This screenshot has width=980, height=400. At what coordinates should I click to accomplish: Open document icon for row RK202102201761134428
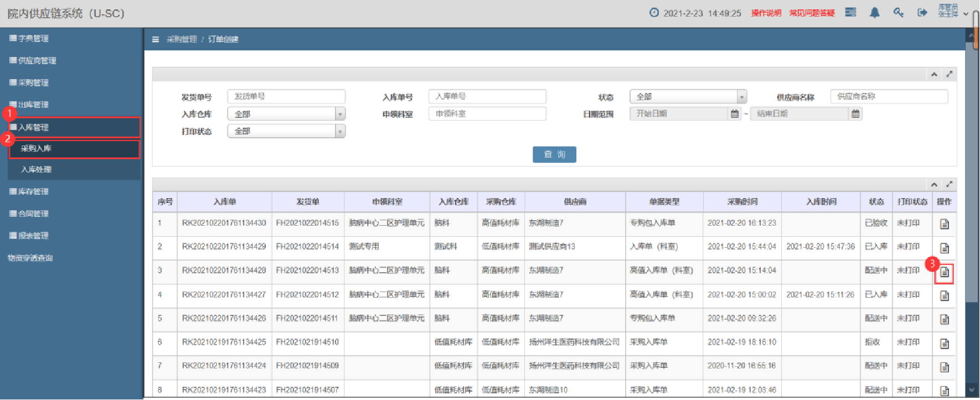pos(945,272)
